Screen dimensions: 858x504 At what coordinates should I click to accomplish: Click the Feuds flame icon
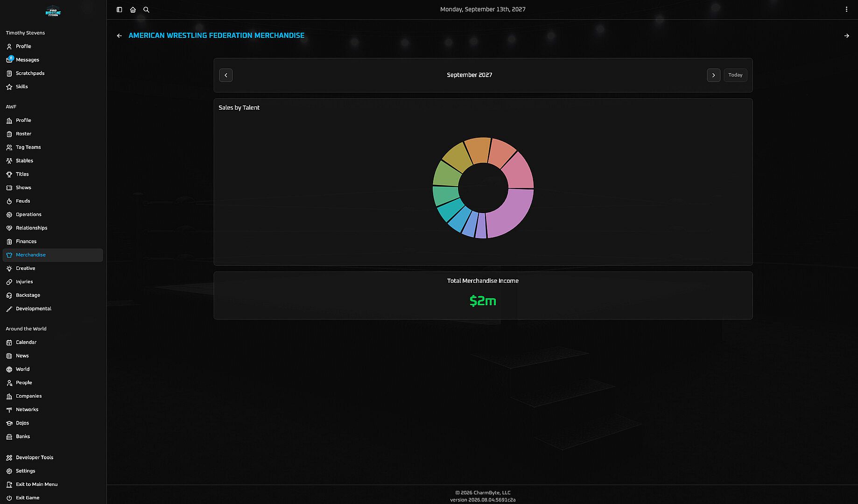[9, 201]
